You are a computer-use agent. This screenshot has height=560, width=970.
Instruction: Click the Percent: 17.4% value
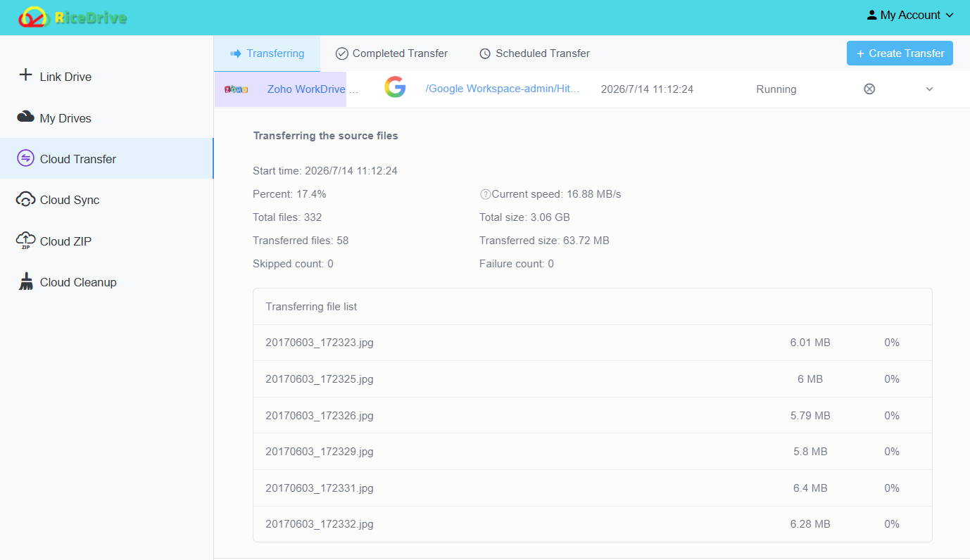289,194
